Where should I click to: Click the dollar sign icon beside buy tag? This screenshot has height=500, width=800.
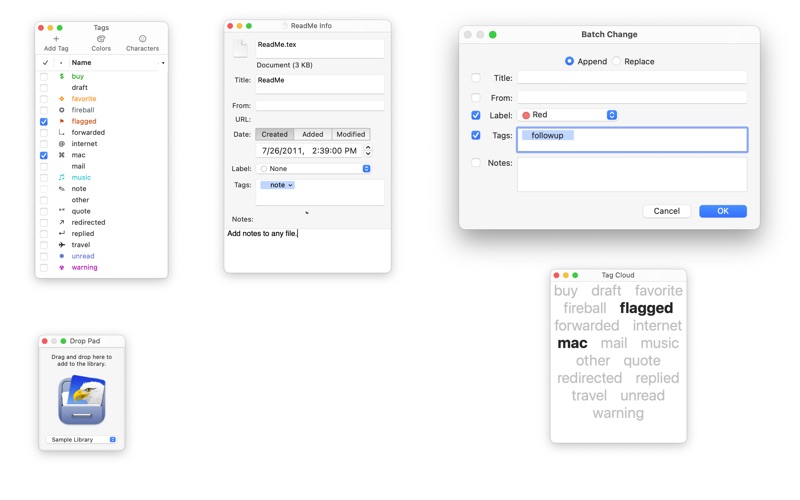pyautogui.click(x=61, y=76)
